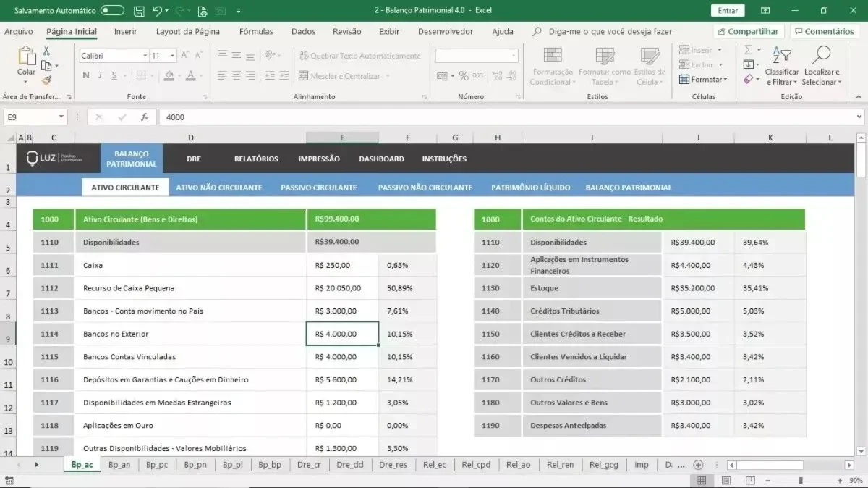Switch to the Bp_pc sheet tab

point(157,465)
